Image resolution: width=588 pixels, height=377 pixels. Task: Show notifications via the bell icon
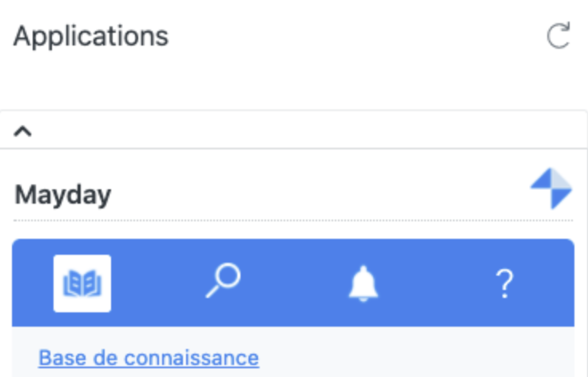pyautogui.click(x=364, y=284)
